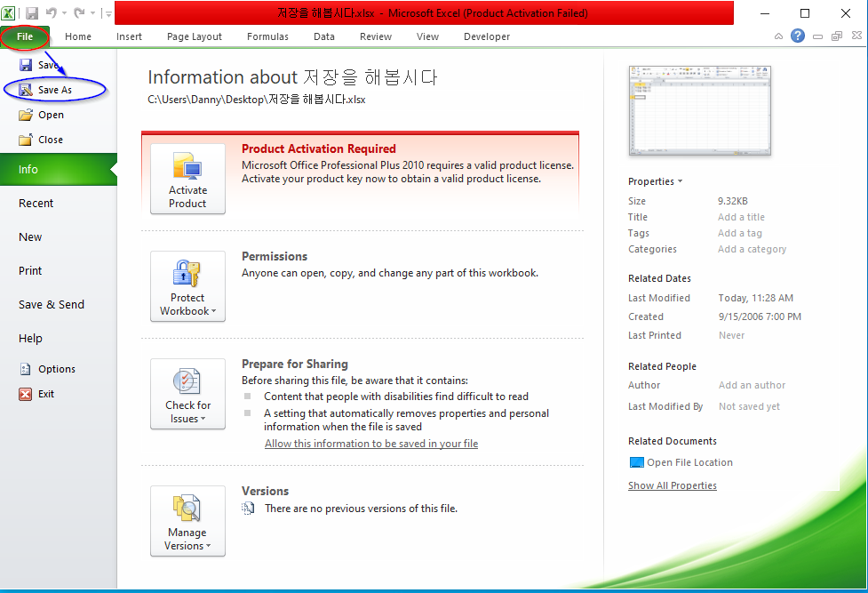Image resolution: width=868 pixels, height=593 pixels.
Task: Switch to the Developer ribbon tab
Action: point(487,36)
